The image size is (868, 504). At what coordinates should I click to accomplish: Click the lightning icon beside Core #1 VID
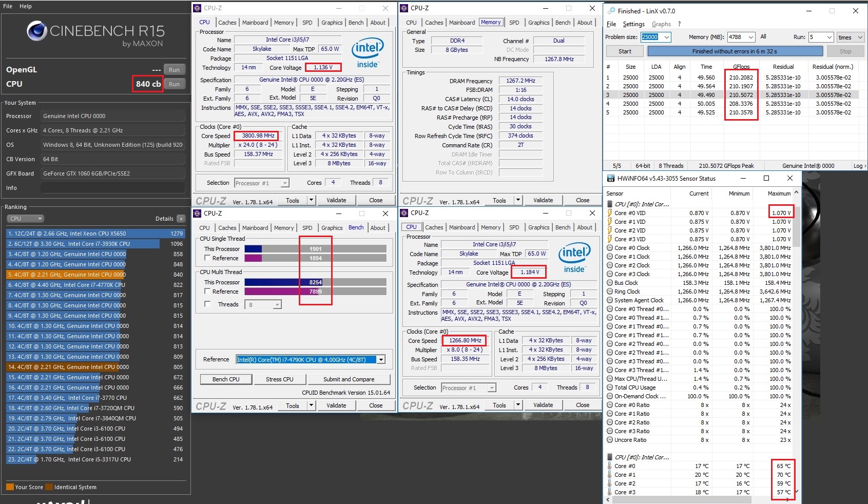click(x=610, y=222)
